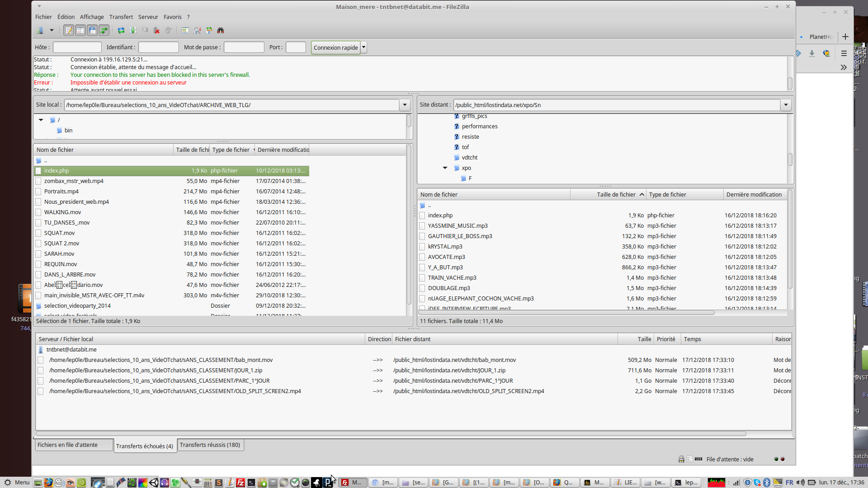Refresh the file and folder lists
Viewport: 868px width, 488px height.
121,30
